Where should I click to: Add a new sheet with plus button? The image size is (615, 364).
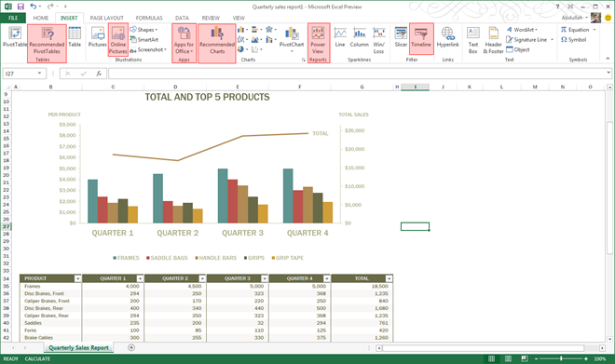tap(131, 347)
